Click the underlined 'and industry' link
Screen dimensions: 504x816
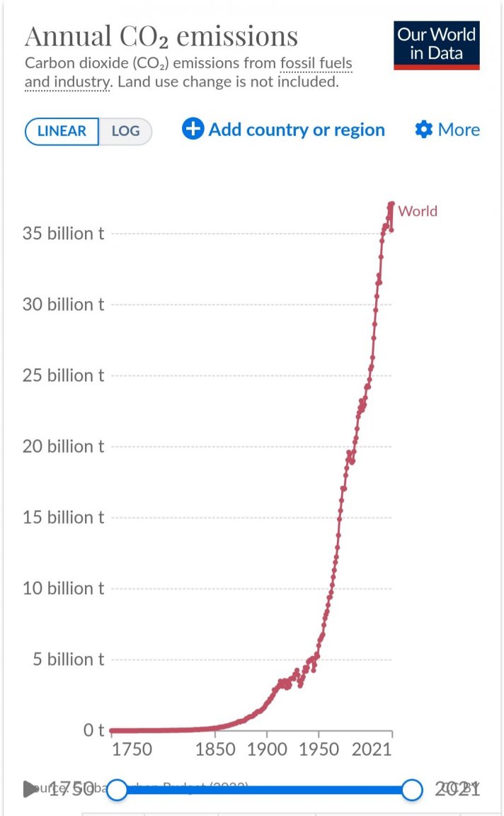tap(68, 82)
